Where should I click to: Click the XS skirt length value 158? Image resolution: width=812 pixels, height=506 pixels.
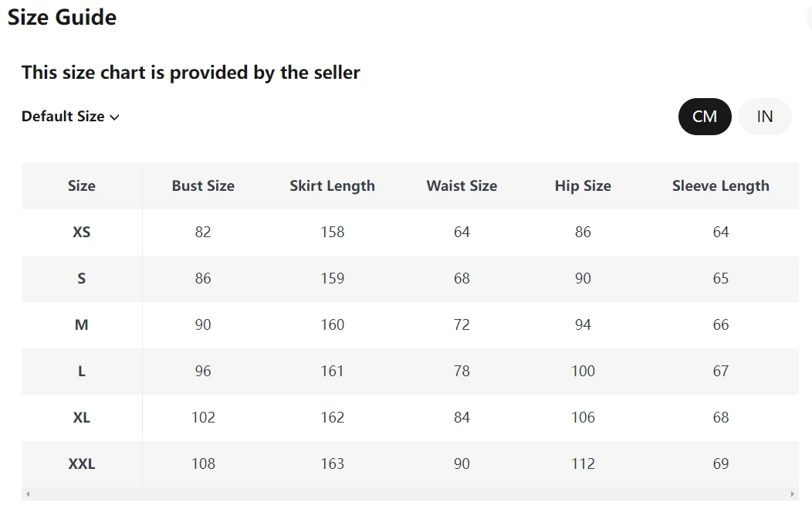[332, 233]
